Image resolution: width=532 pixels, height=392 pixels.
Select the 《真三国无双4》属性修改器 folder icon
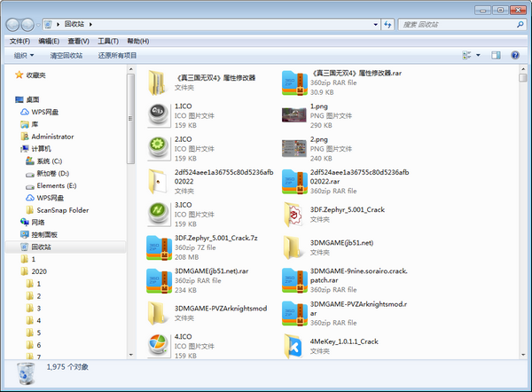point(158,82)
